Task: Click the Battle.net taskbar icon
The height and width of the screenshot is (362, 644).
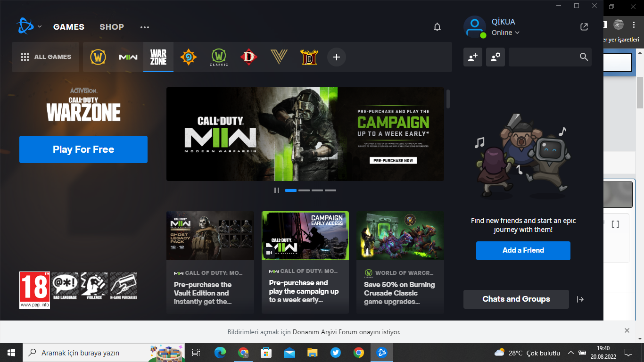Action: point(382,353)
